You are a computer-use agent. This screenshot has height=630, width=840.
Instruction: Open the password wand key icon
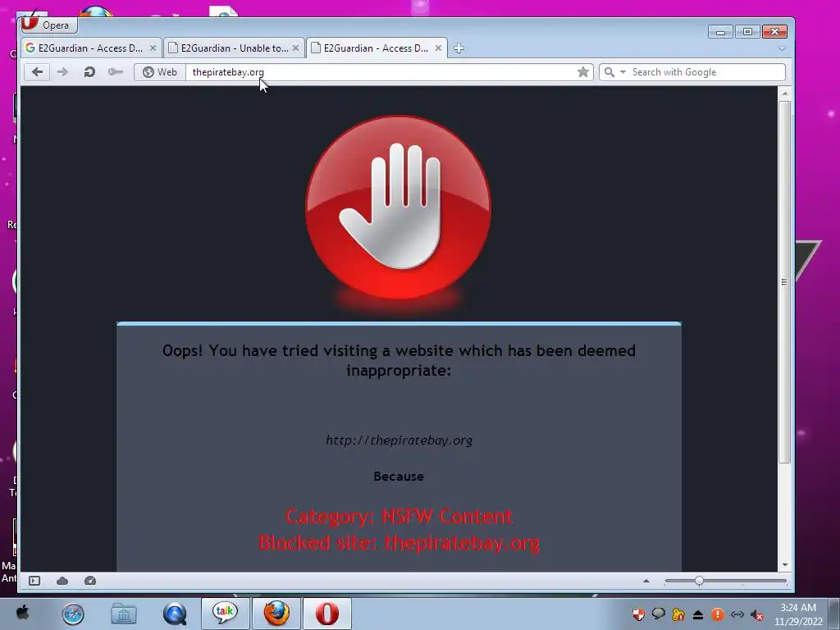(115, 72)
